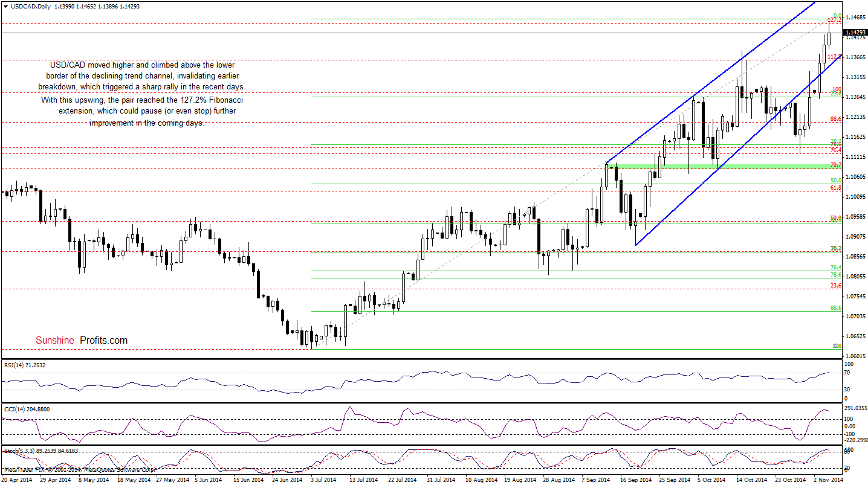Click the 127.2 Fibonacci extension label
Viewport: 868px width, 485px height.
pyautogui.click(x=835, y=20)
